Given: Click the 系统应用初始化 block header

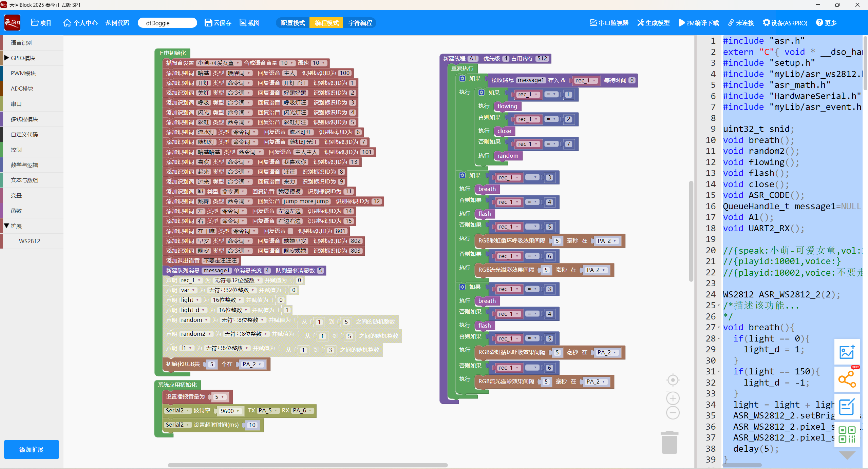Looking at the screenshot, I should pyautogui.click(x=177, y=385).
